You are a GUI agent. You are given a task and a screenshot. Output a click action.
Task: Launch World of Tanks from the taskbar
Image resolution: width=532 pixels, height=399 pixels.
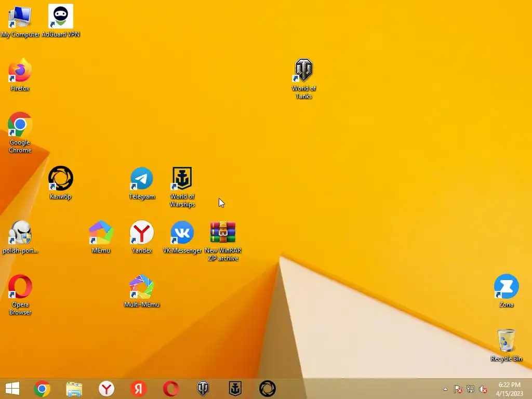203,389
